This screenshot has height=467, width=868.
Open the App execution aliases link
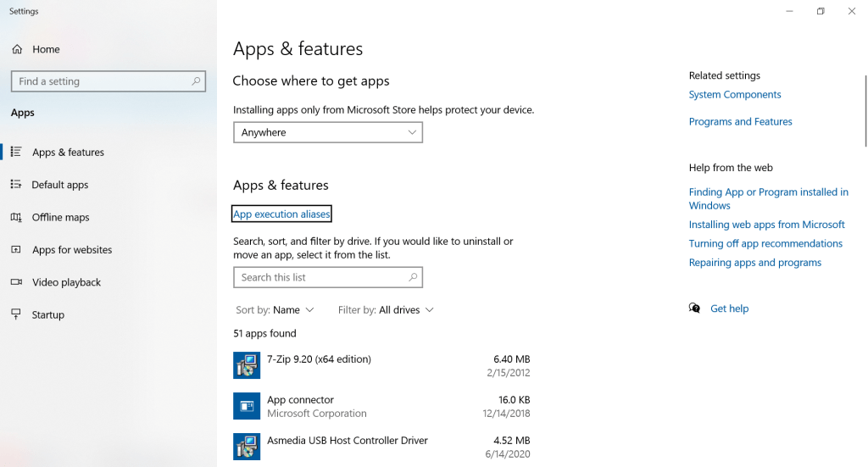pyautogui.click(x=281, y=214)
